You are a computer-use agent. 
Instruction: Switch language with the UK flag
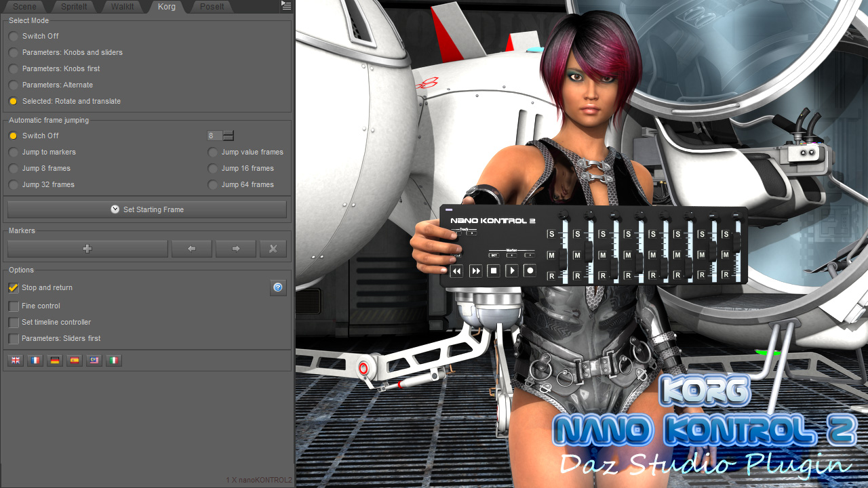[16, 361]
